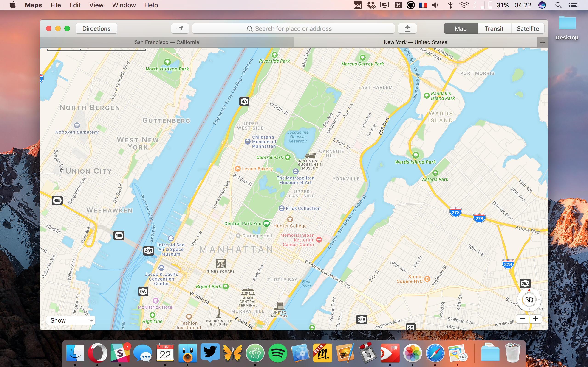Image resolution: width=588 pixels, height=367 pixels.
Task: Zoom out with the minus button
Action: pyautogui.click(x=523, y=319)
